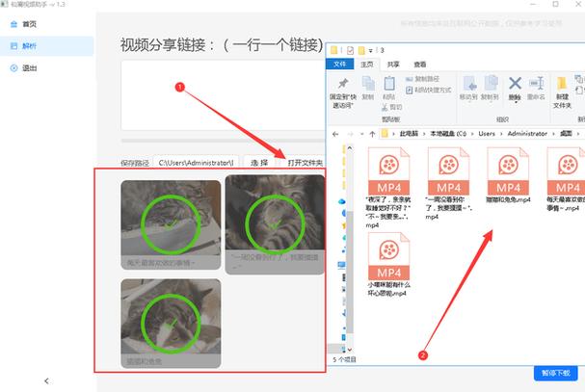Click the navigation pane scroll up arrow
Viewport: 585px width, 392px height.
(x=350, y=148)
